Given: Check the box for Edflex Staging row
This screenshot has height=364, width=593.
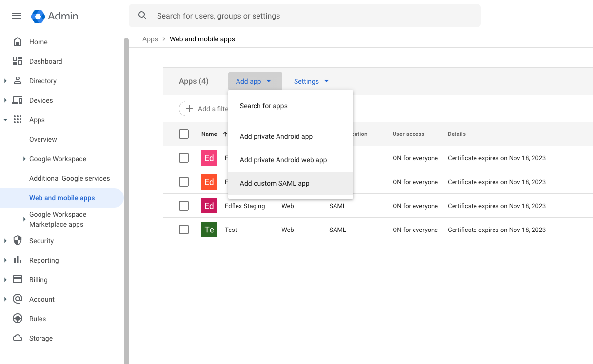Looking at the screenshot, I should (x=184, y=206).
